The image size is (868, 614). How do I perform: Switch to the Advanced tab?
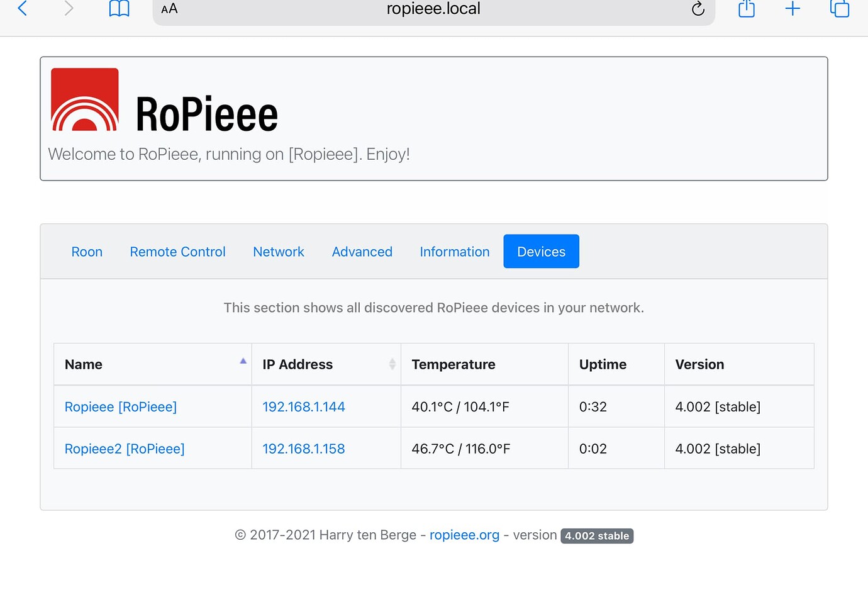pyautogui.click(x=362, y=251)
